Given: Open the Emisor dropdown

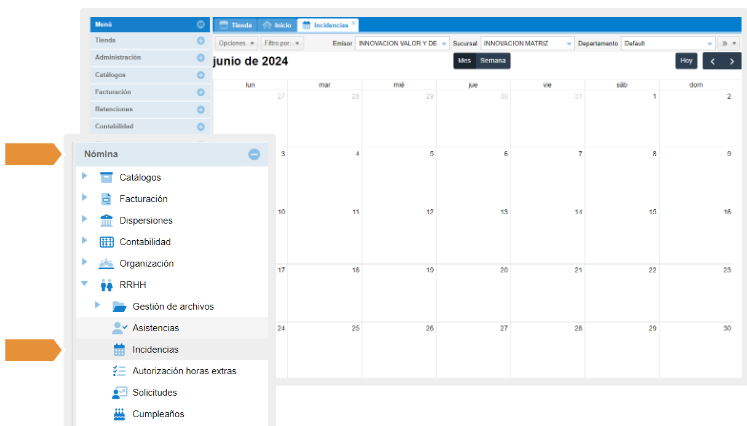Looking at the screenshot, I should click(x=444, y=44).
